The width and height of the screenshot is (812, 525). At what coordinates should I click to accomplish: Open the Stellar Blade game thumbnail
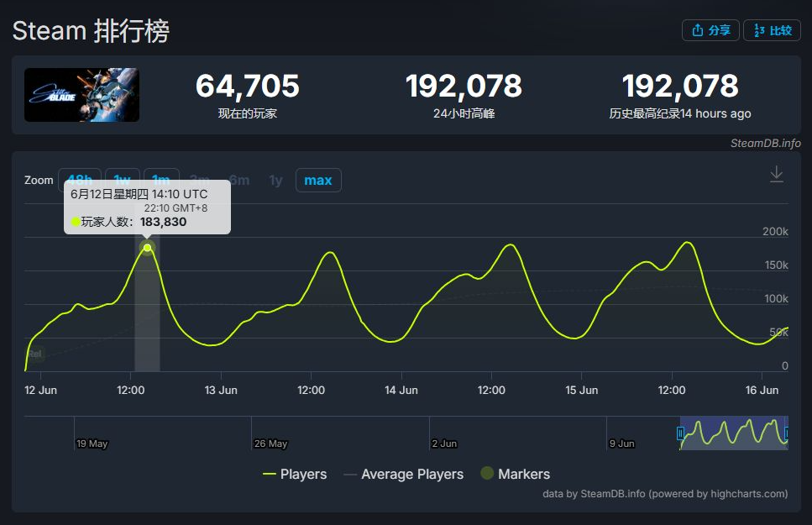[x=81, y=95]
